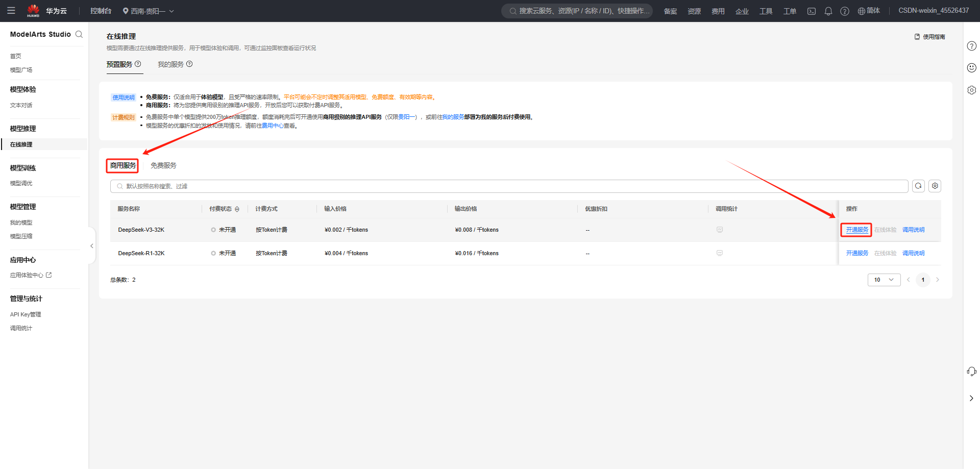The height and width of the screenshot is (469, 980).
Task: Open 调用统计 in the sidebar
Action: [x=21, y=328]
